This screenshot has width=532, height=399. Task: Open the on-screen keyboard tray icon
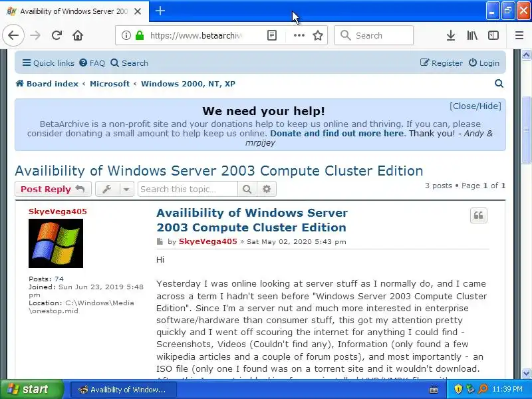434,390
